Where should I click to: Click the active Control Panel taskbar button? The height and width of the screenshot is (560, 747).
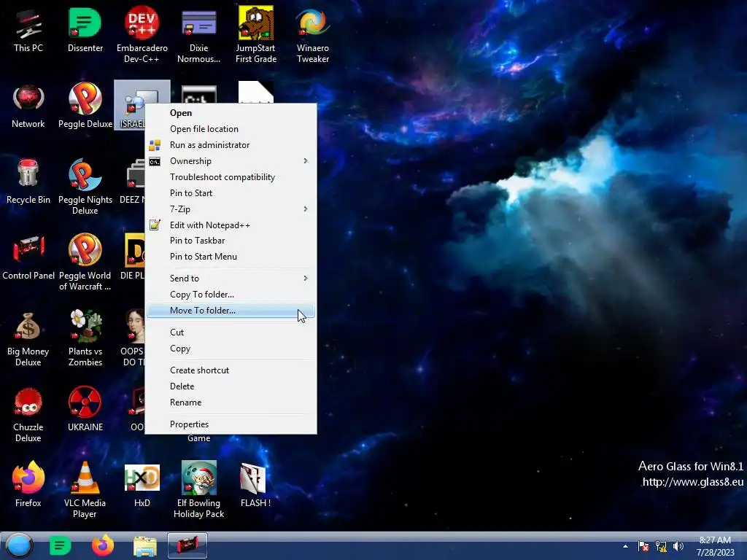pyautogui.click(x=187, y=545)
